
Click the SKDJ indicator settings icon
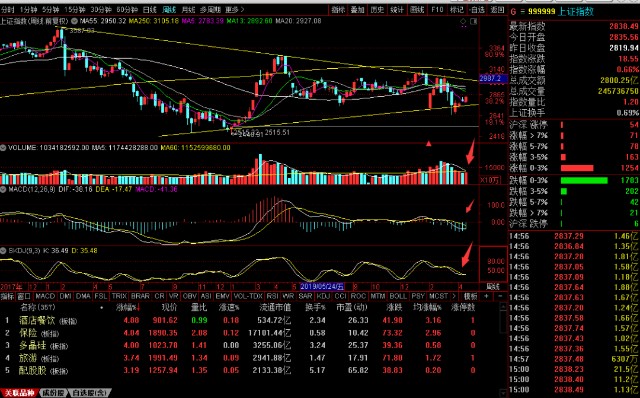click(x=3, y=251)
